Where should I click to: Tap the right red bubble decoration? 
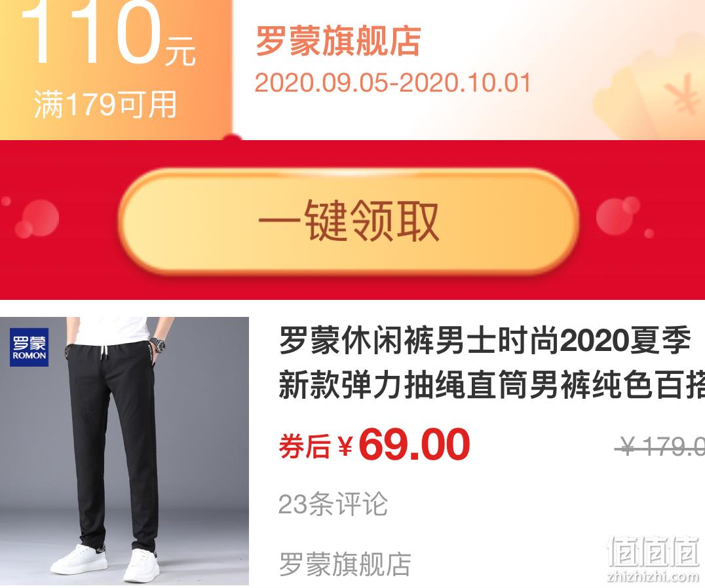coord(619,215)
